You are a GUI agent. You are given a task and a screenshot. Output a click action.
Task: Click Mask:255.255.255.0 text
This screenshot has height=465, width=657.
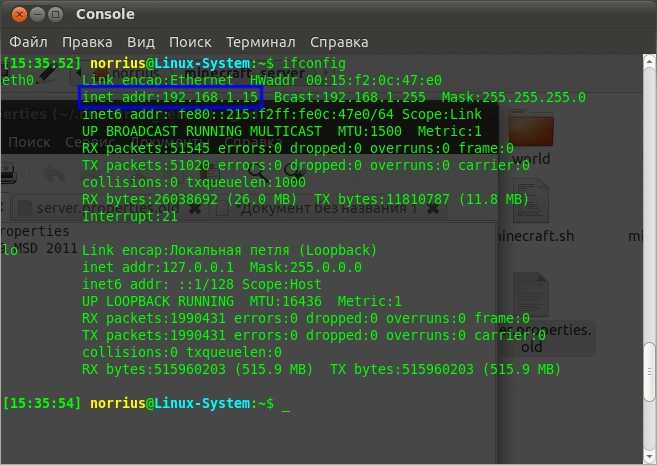514,97
